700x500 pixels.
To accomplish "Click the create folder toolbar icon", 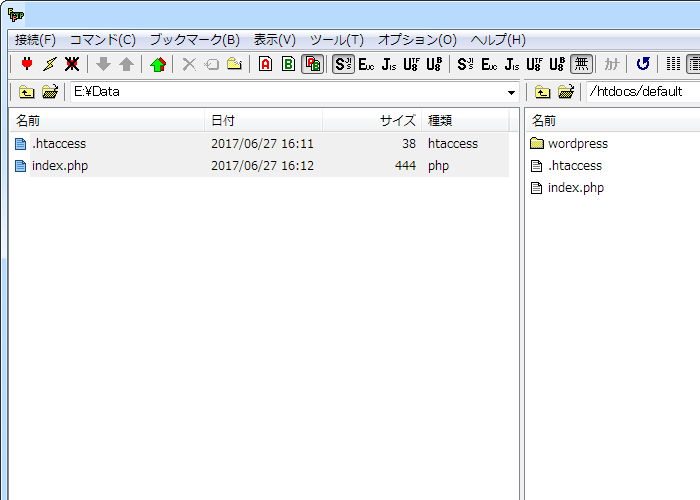I will tap(234, 64).
